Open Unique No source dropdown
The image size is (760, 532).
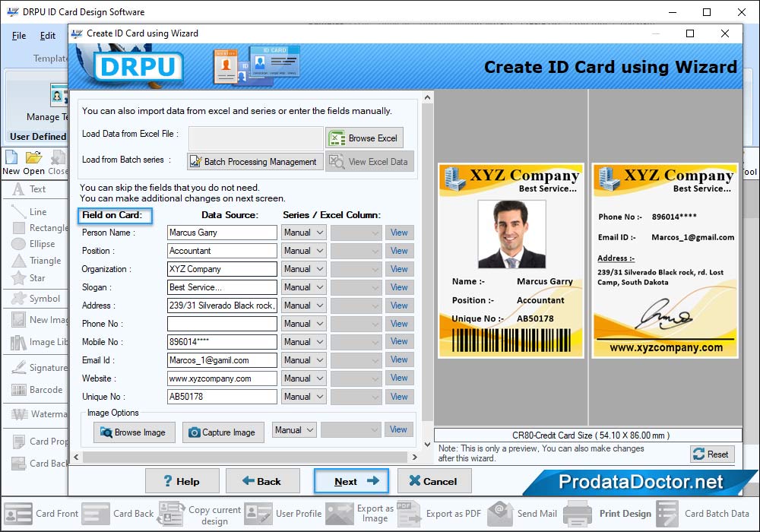304,397
